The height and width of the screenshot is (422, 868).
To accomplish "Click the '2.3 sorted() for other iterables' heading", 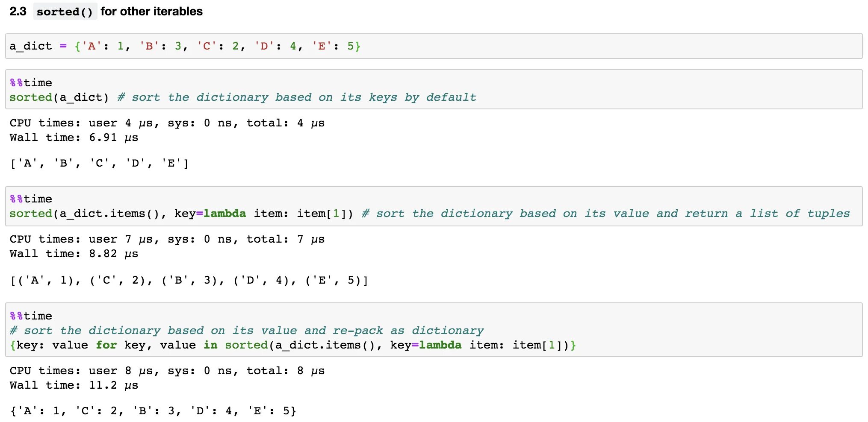I will [106, 12].
